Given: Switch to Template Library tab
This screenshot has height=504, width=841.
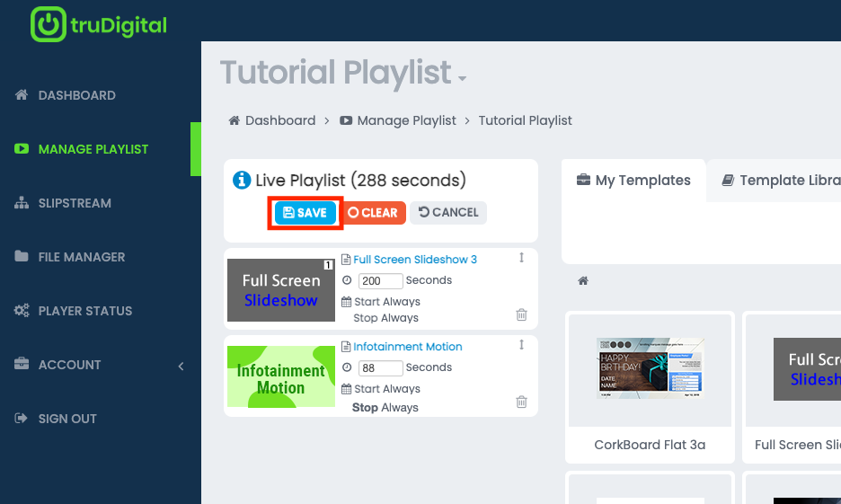Looking at the screenshot, I should [x=774, y=181].
